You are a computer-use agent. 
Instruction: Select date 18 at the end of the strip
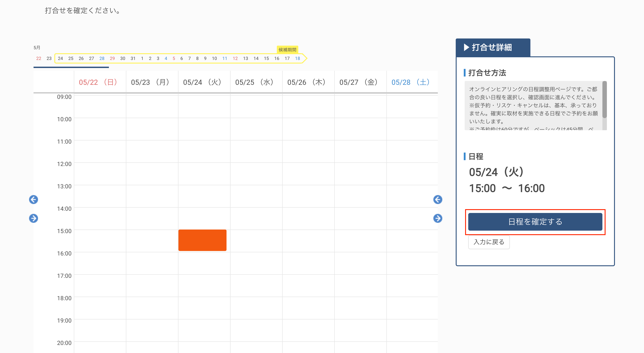coord(297,59)
